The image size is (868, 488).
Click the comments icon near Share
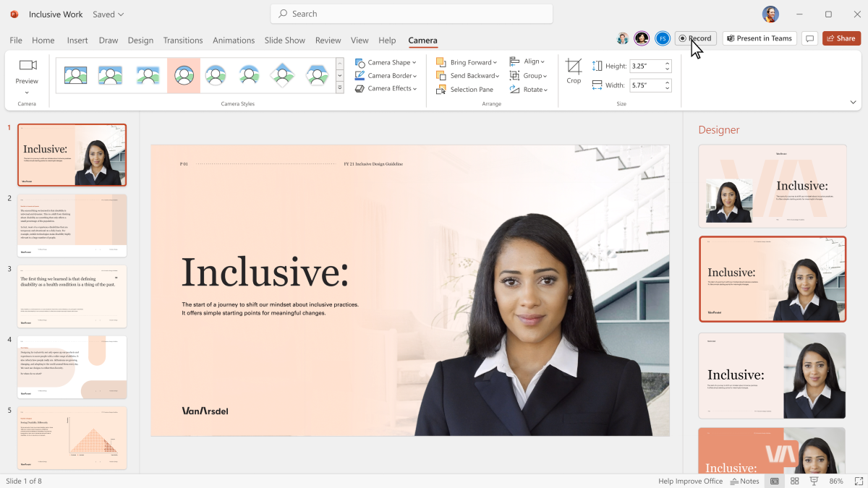(810, 38)
